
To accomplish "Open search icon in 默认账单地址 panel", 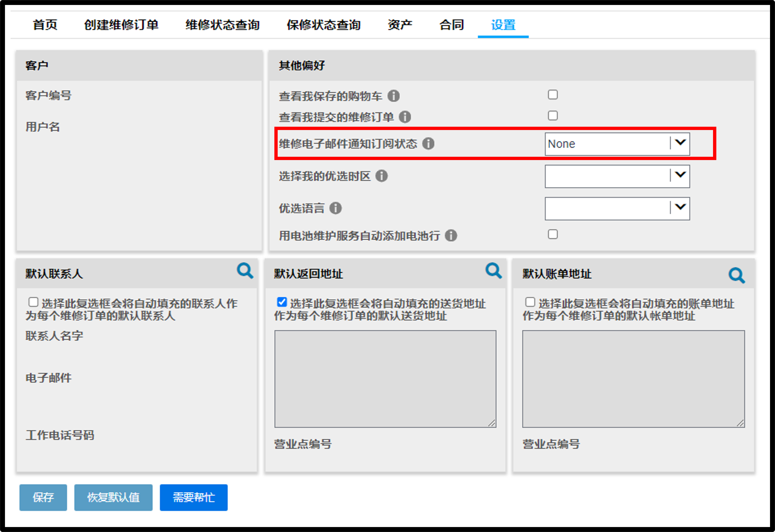I will (x=737, y=275).
